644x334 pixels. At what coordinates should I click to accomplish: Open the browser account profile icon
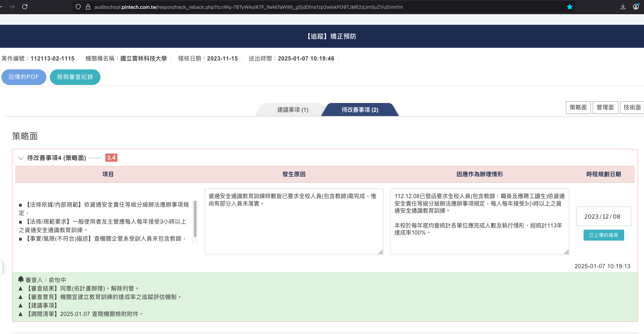(636, 7)
